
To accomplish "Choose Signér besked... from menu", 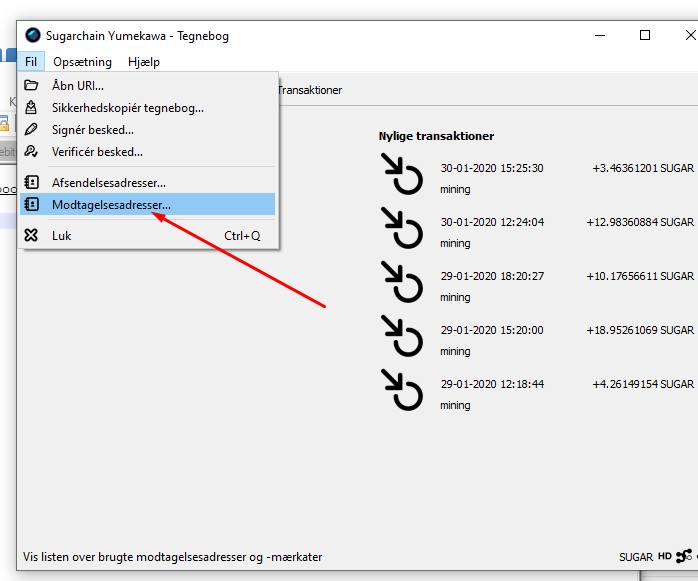I will tap(147, 130).
